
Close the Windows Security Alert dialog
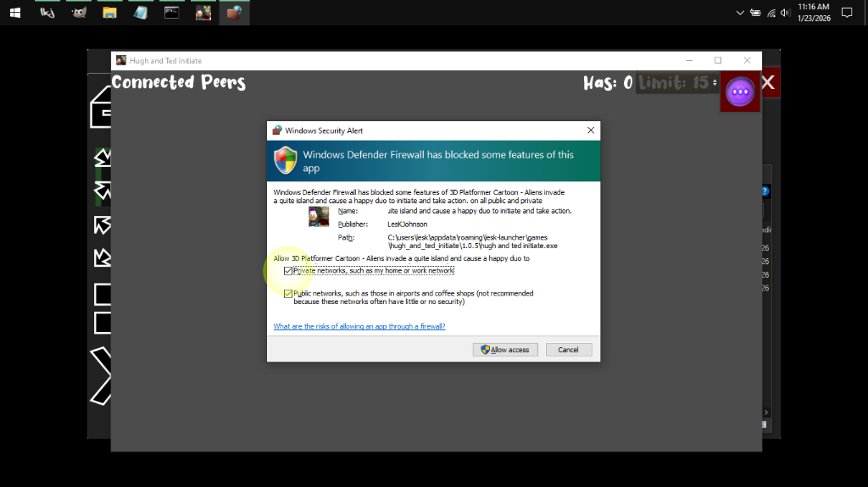coord(590,130)
